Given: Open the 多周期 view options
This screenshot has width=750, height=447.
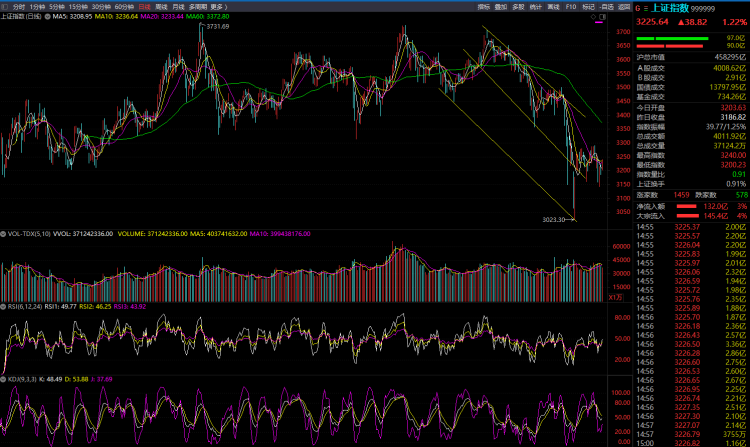Looking at the screenshot, I should (x=198, y=7).
